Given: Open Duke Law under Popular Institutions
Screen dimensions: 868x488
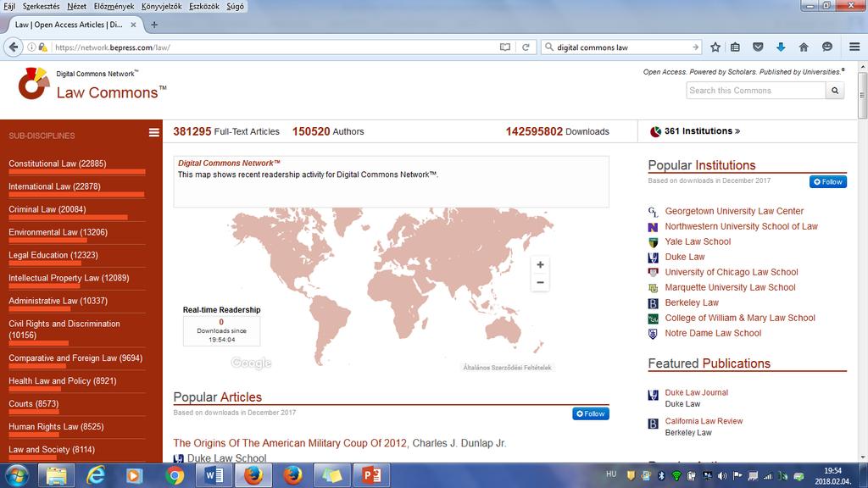Looking at the screenshot, I should [x=685, y=257].
